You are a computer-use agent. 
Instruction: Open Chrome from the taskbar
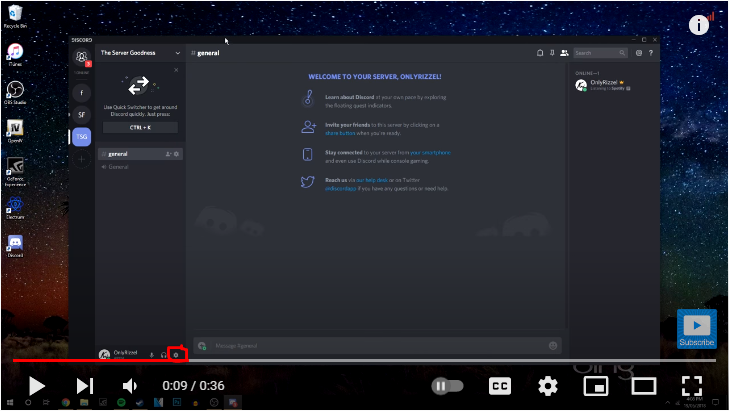click(x=66, y=403)
